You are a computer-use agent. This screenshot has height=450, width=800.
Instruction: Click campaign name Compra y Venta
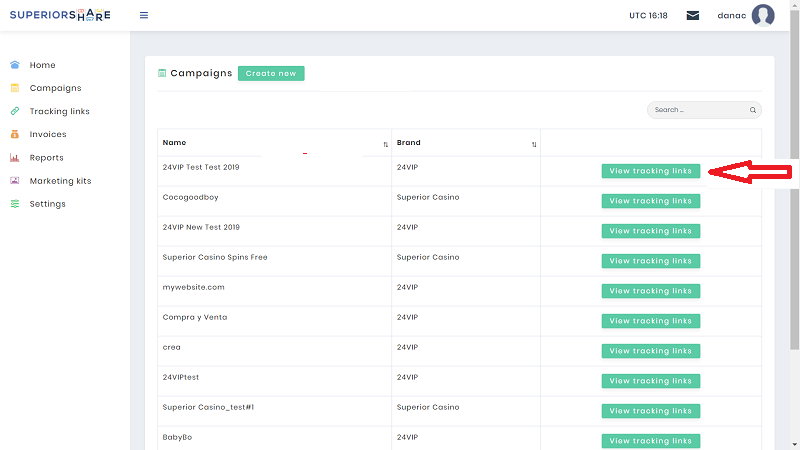pos(195,317)
